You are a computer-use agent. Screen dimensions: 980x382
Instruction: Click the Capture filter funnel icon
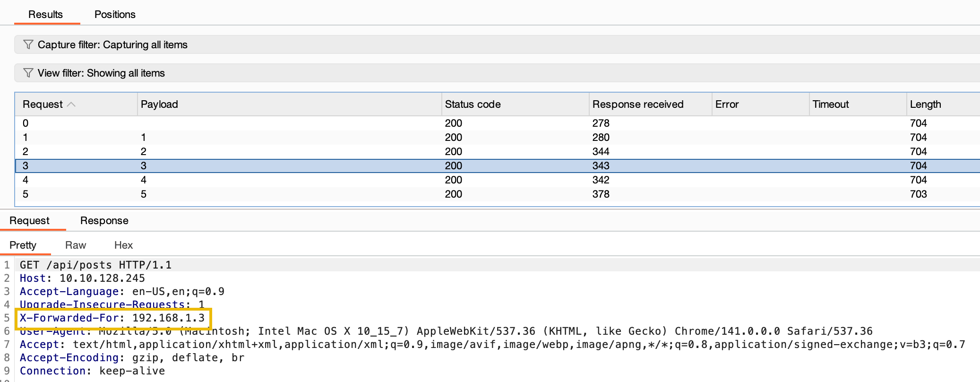click(28, 44)
